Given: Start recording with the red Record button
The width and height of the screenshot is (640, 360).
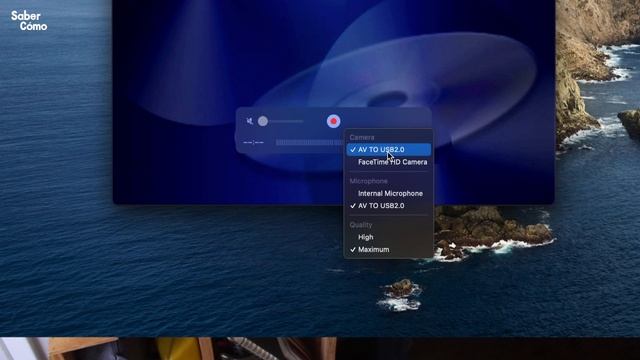Looking at the screenshot, I should point(333,121).
